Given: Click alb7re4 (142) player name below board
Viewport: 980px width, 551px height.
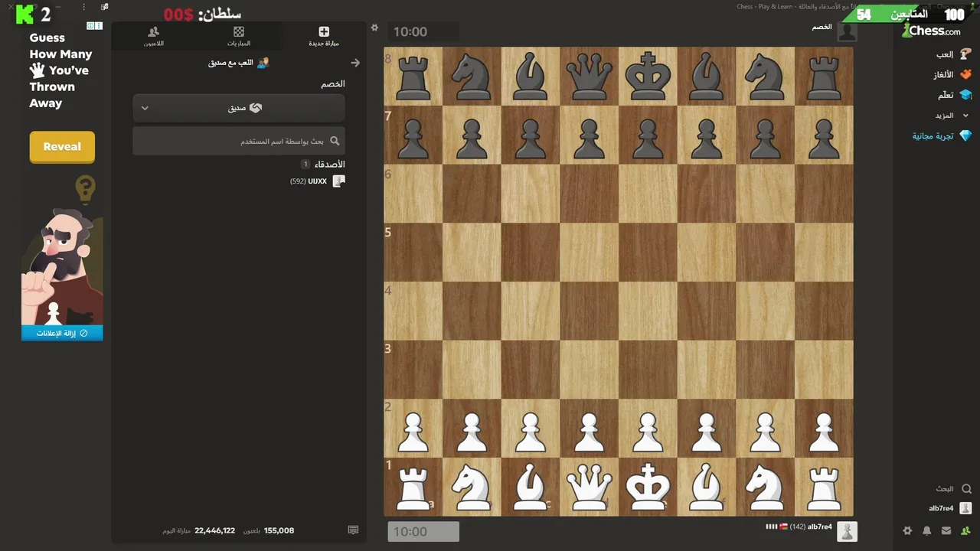Looking at the screenshot, I should [x=810, y=527].
